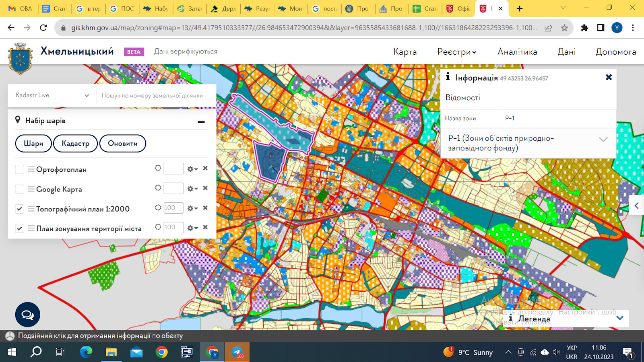Close the Інформація panel
Image resolution: width=644 pixels, height=362 pixels.
(609, 77)
